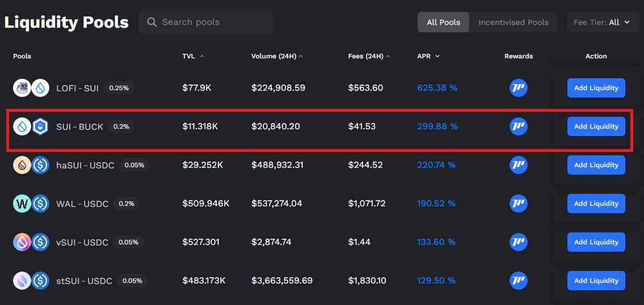This screenshot has height=305, width=644.
Task: Open the SUI - BUCK pool name
Action: (x=79, y=127)
